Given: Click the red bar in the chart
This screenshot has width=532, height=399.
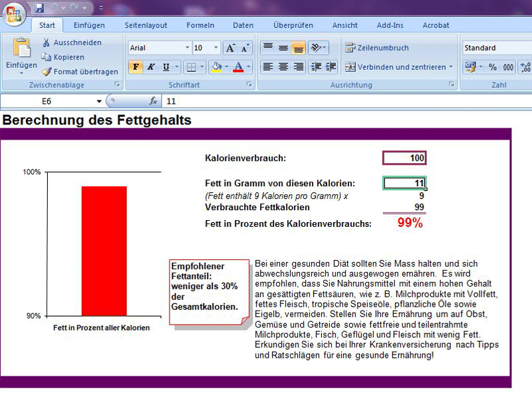Looking at the screenshot, I should (x=104, y=251).
